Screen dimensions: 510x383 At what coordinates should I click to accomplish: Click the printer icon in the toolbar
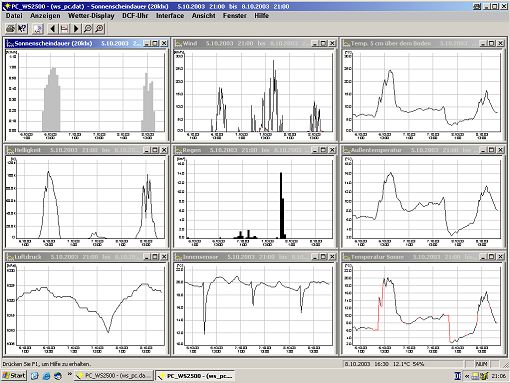coord(10,29)
